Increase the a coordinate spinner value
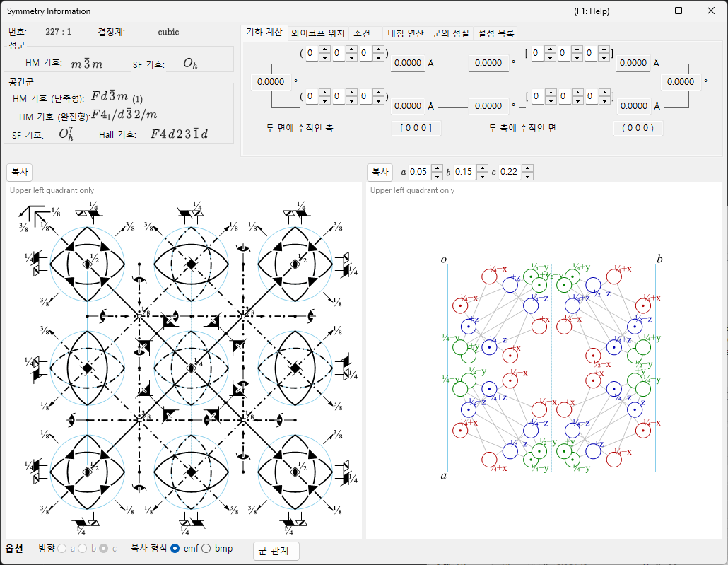The height and width of the screenshot is (565, 728). coord(437,168)
